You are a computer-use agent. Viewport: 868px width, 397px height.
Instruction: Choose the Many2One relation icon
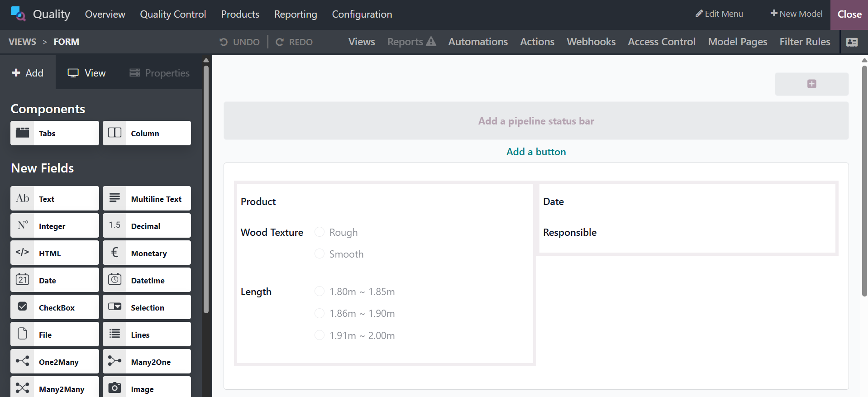click(x=114, y=361)
